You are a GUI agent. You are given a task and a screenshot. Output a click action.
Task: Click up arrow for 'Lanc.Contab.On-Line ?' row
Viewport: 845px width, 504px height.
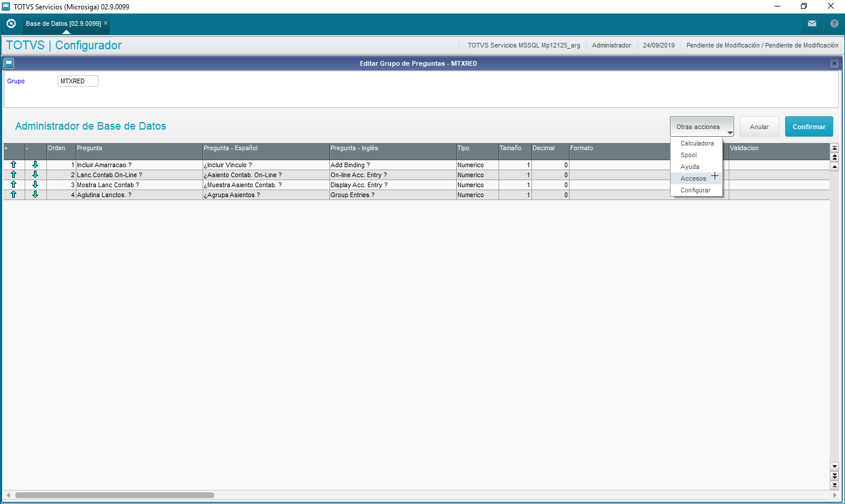pos(14,175)
